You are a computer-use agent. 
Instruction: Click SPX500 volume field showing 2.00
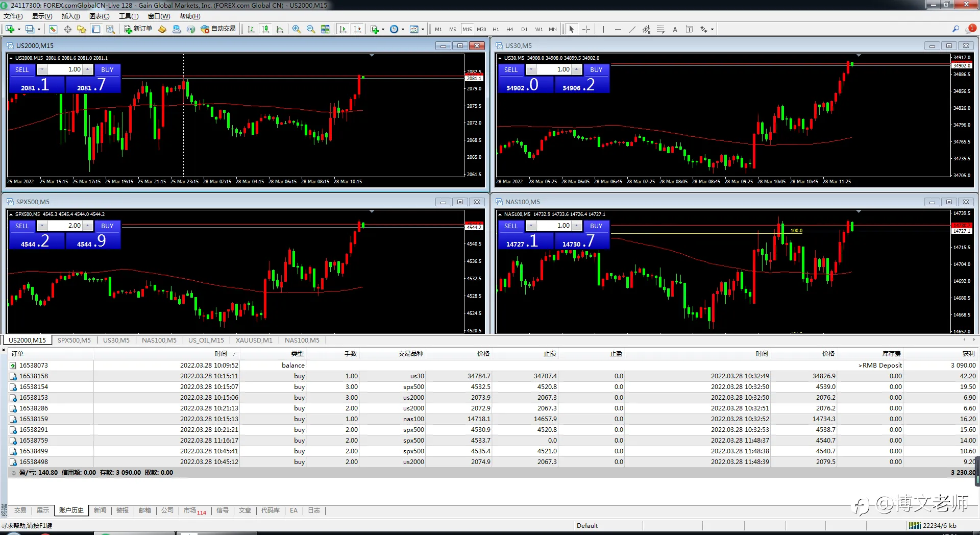coord(65,226)
